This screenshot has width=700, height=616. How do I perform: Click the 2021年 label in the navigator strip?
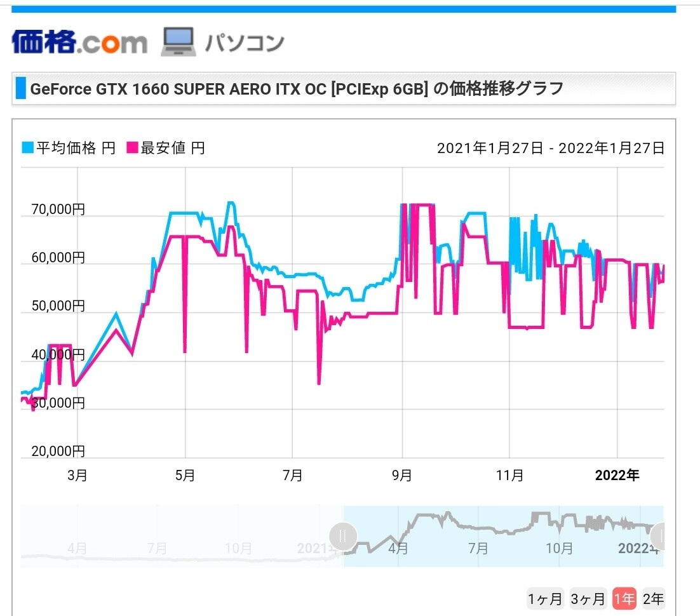click(316, 548)
